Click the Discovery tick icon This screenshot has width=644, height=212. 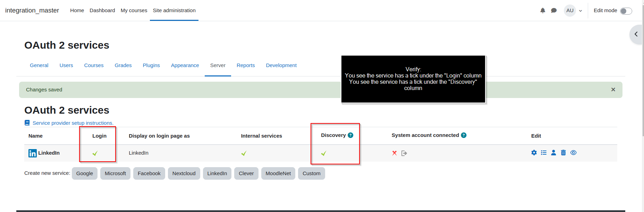tap(323, 153)
